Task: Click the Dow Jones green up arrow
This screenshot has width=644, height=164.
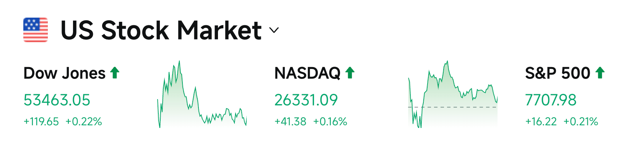Action: click(115, 72)
